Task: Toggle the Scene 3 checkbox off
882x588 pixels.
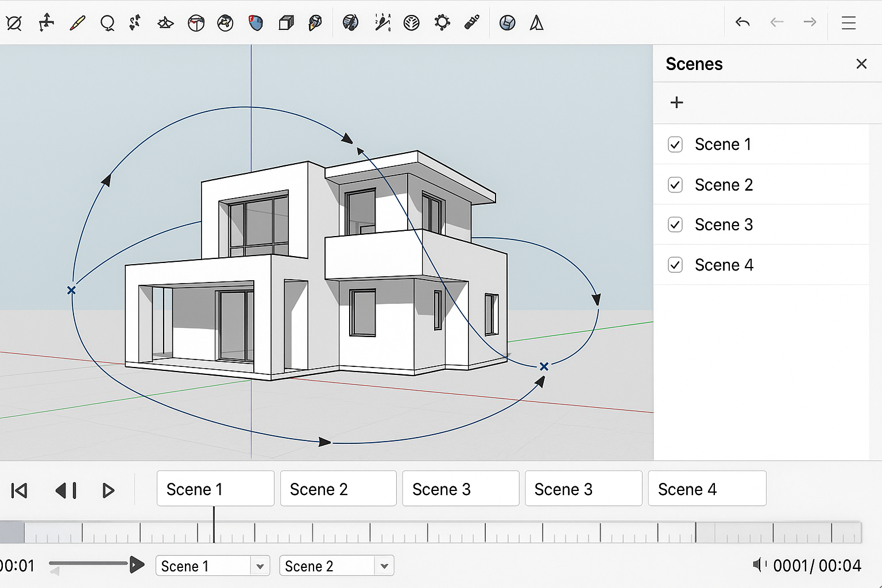Action: point(675,225)
